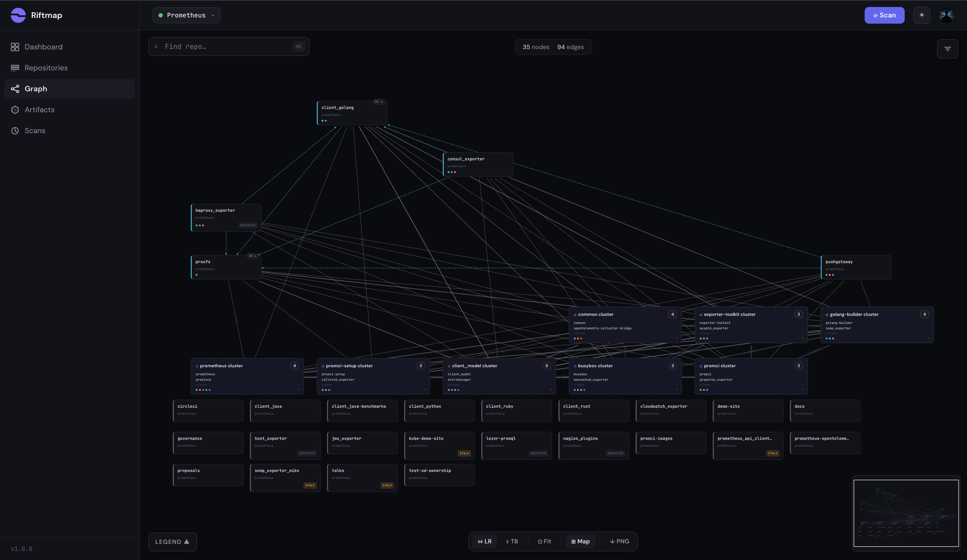Click the count badge 4 on golang-builder cluster
This screenshot has width=967, height=560.
[924, 314]
